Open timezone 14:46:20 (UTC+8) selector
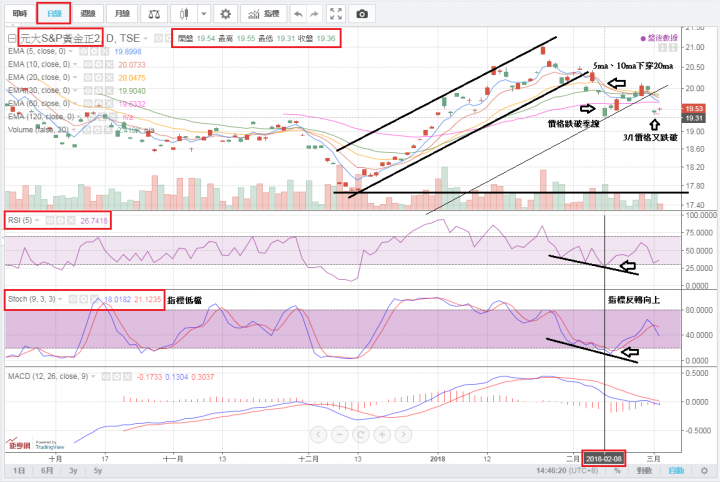The image size is (720, 482). tap(567, 471)
